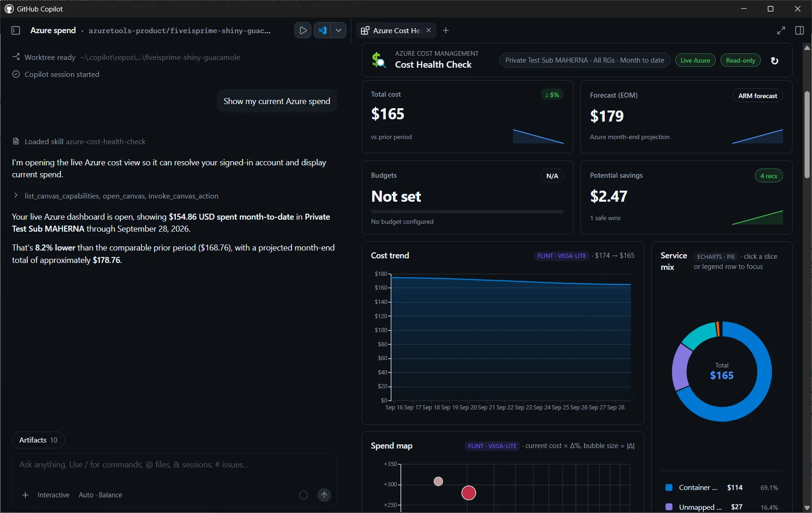Click the Loaded skill document icon

click(16, 141)
